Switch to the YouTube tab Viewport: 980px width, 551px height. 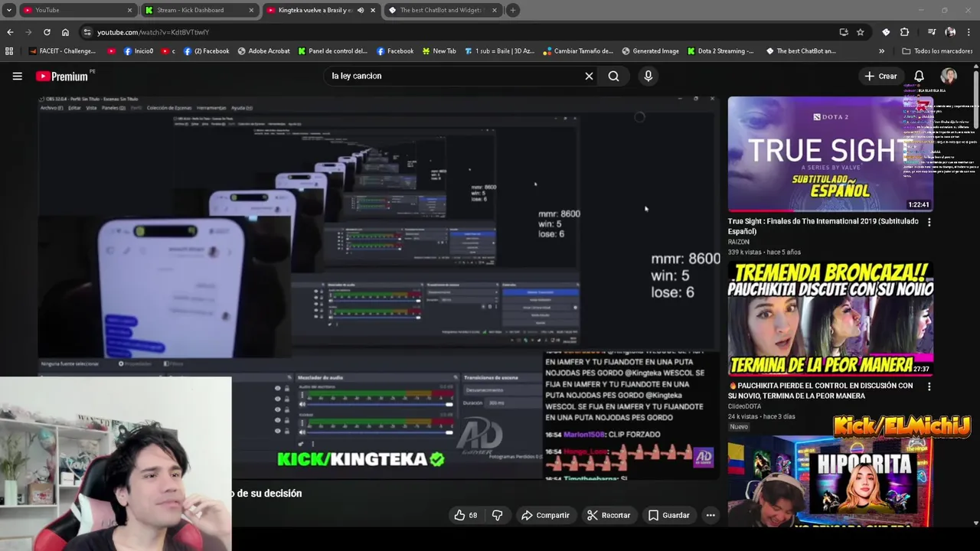(x=77, y=10)
